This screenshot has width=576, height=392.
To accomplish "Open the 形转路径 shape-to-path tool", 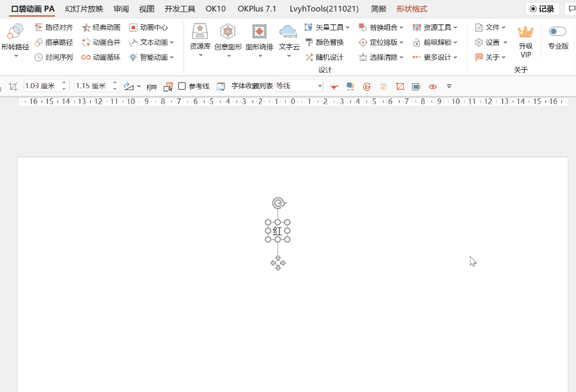I will (x=15, y=40).
